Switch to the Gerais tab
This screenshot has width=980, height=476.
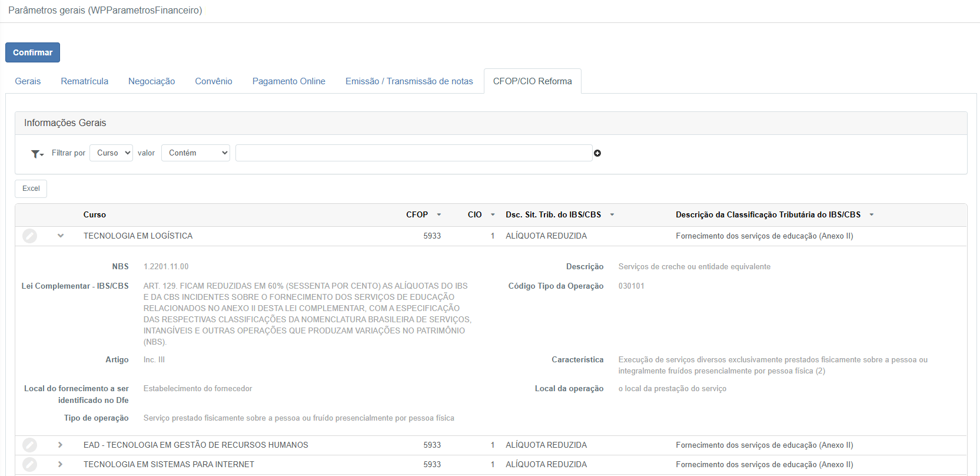(x=28, y=81)
